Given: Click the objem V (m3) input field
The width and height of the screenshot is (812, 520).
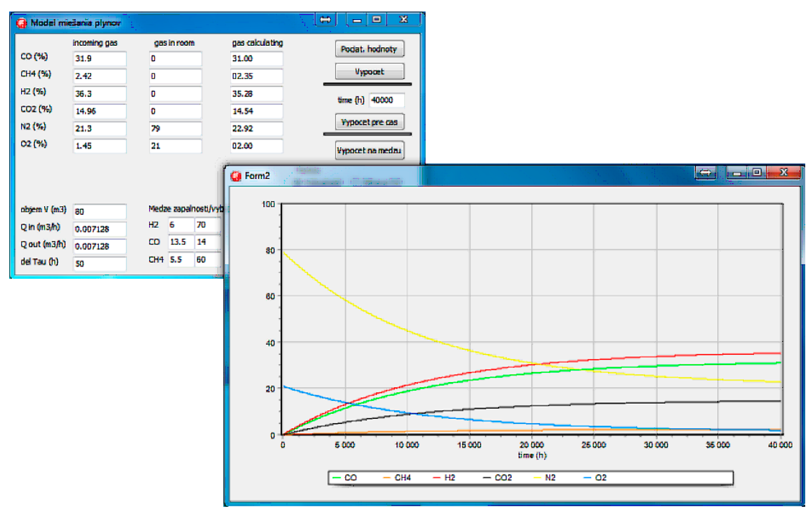Looking at the screenshot, I should coord(100,212).
